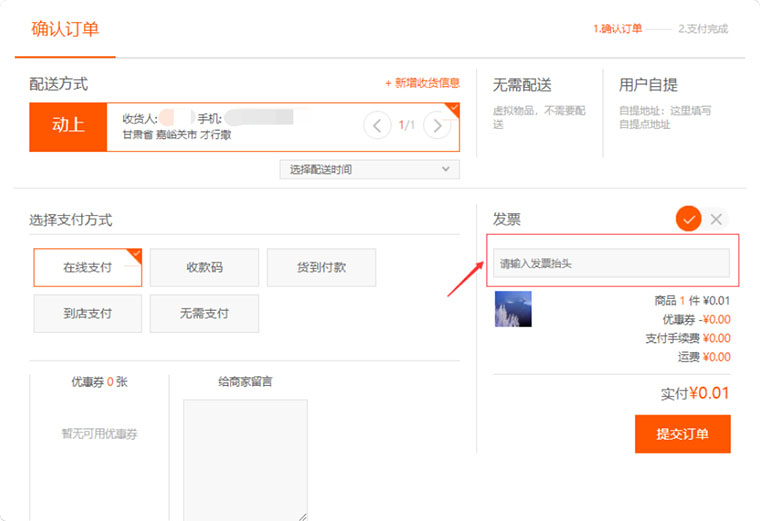760x521 pixels.
Task: Click the next address arrow
Action: [x=437, y=126]
